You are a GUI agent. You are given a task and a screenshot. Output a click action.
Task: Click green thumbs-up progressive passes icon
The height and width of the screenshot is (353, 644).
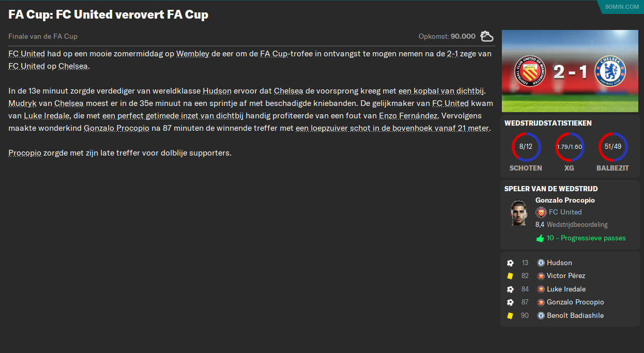(540, 238)
